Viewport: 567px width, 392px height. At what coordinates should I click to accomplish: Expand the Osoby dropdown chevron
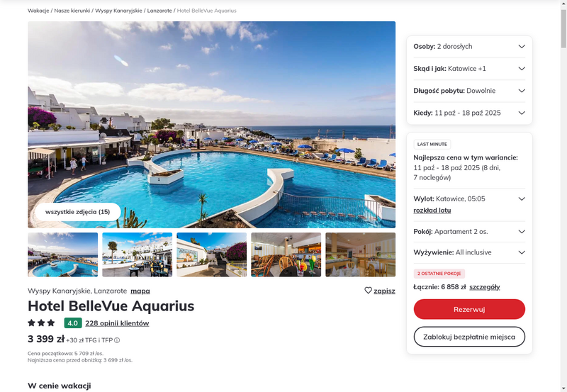522,46
